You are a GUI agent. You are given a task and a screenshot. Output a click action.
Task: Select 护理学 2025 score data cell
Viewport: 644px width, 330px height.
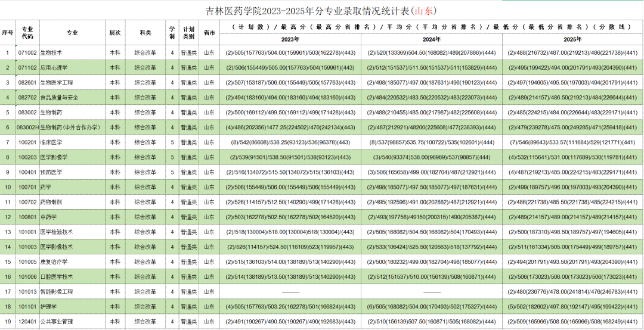click(572, 307)
